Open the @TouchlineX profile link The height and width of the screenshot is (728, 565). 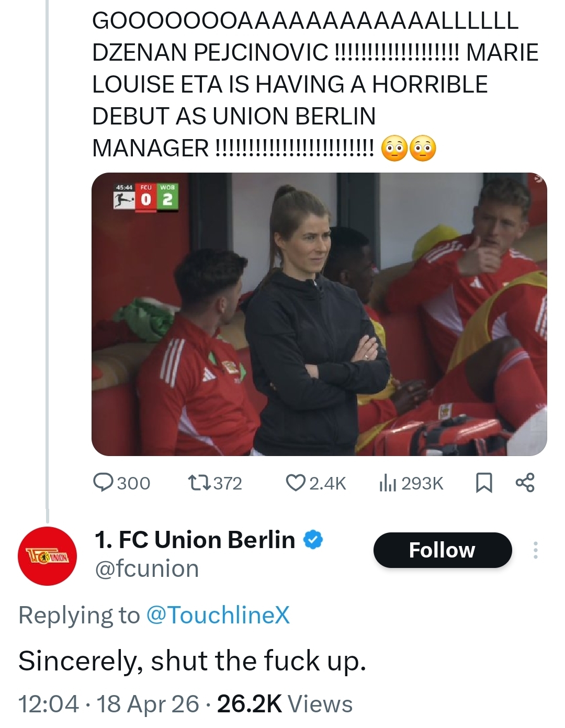[218, 615]
